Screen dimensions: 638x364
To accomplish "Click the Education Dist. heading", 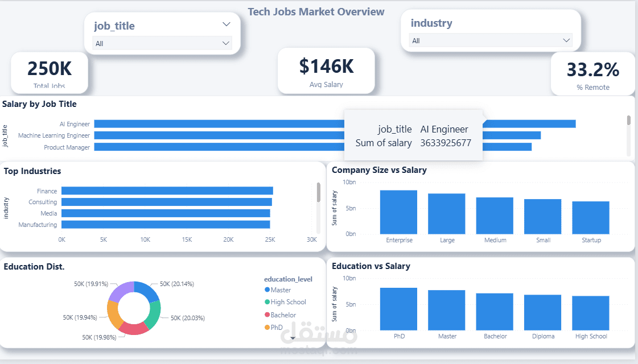I will [34, 267].
